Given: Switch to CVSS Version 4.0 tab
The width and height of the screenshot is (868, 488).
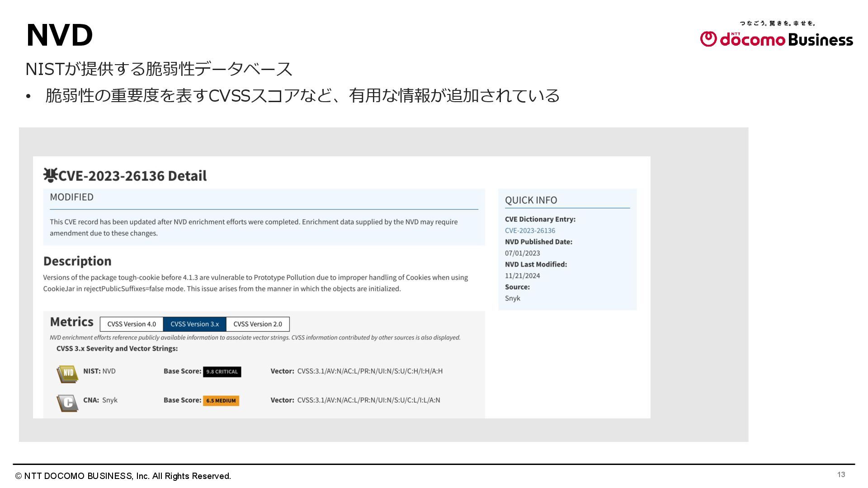Looking at the screenshot, I should click(132, 324).
